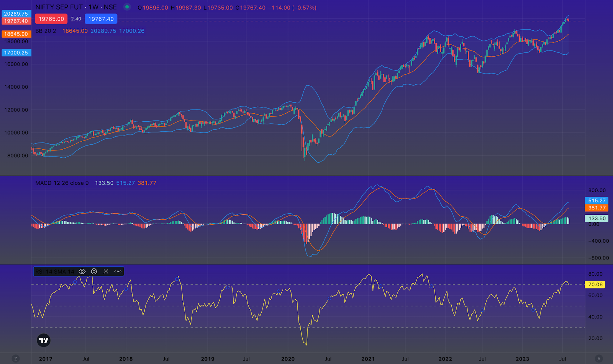613x364 pixels.
Task: Click the 20.00 RSI axis label
Action: 595,338
